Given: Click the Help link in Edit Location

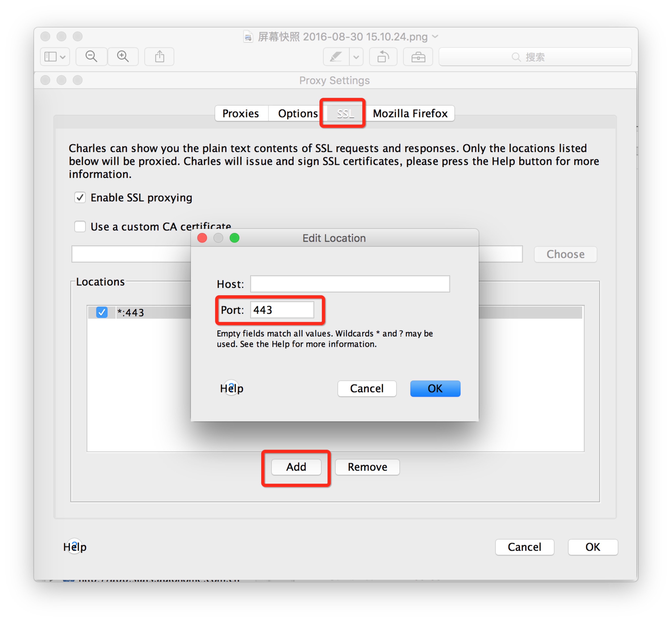Looking at the screenshot, I should click(x=231, y=387).
